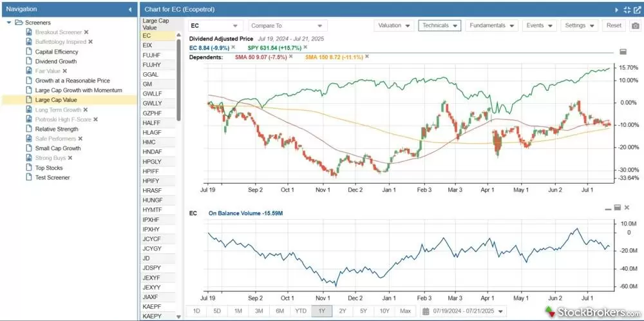Screen dimensions: 644x321
Task: Remove the SMA 150 indicator
Action: pos(367,57)
